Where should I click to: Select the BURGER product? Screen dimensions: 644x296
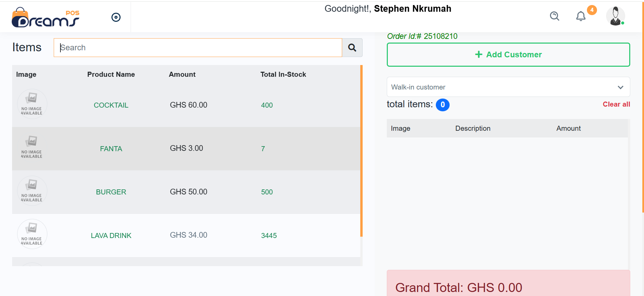[x=111, y=192]
